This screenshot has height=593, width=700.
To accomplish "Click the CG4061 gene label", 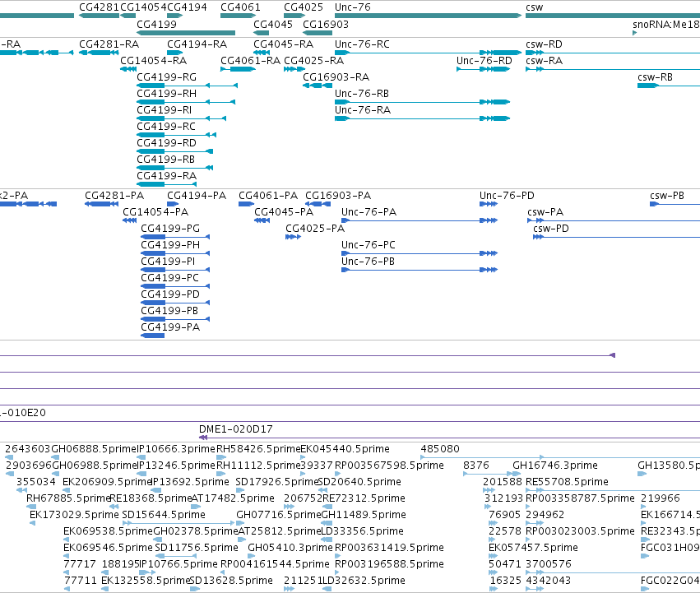I will pyautogui.click(x=240, y=7).
